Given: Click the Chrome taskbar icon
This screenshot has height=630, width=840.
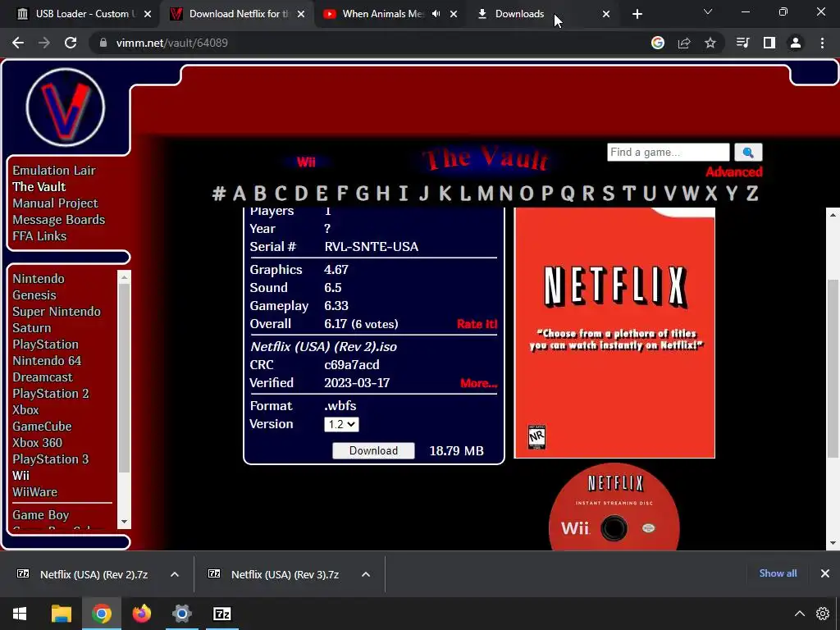Looking at the screenshot, I should pyautogui.click(x=101, y=614).
